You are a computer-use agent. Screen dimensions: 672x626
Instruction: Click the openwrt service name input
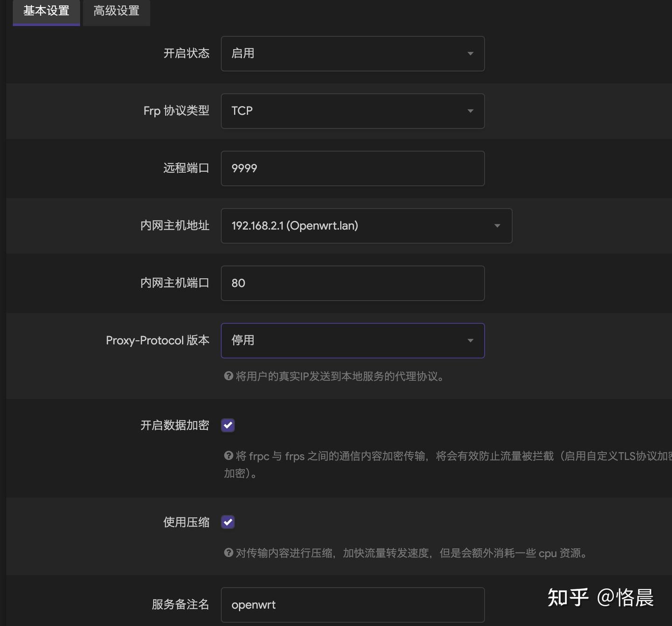[x=352, y=605]
